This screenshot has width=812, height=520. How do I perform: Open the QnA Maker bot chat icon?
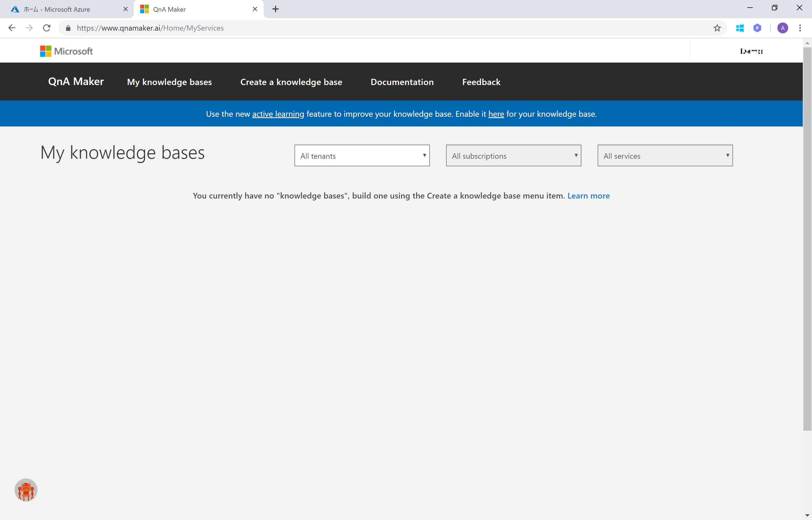26,490
